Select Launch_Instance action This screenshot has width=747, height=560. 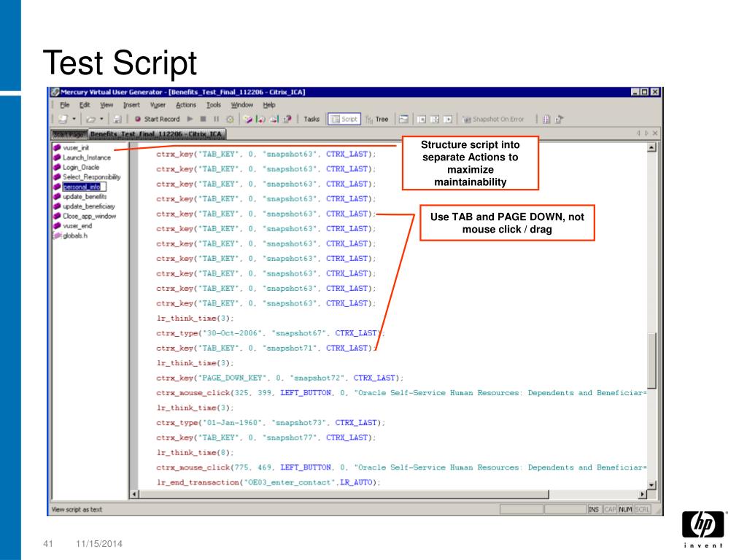(x=82, y=157)
